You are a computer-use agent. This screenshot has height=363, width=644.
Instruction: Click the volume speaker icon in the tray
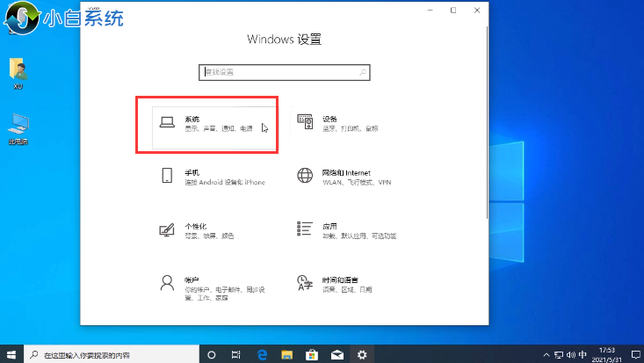[x=571, y=355]
